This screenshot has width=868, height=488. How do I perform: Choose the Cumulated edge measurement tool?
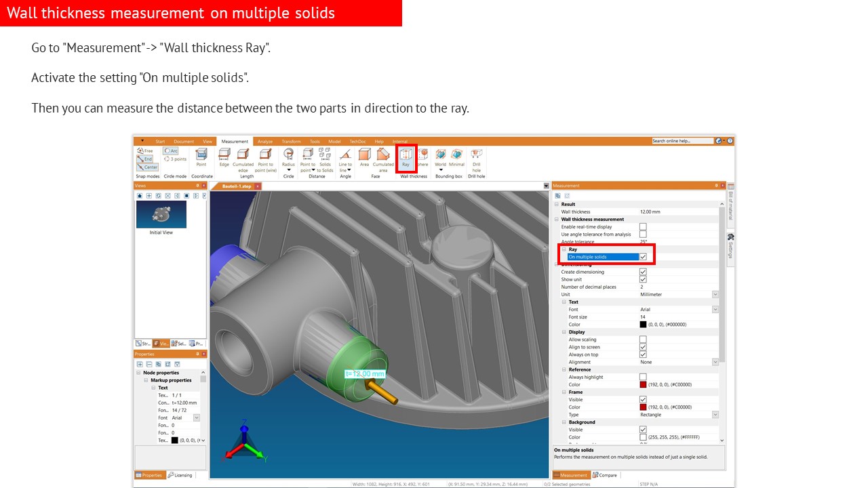click(x=243, y=160)
